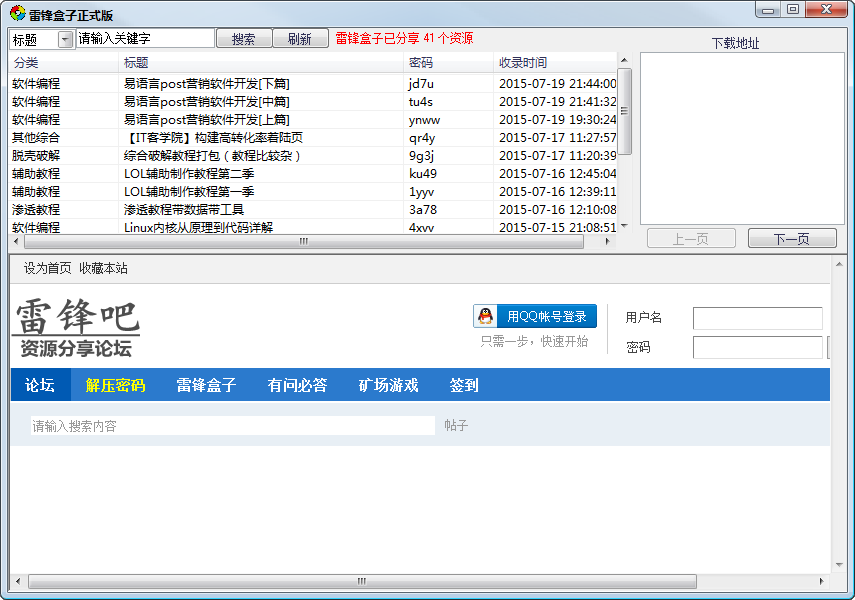This screenshot has width=855, height=600.
Task: Sort by the 标题 column header
Action: (261, 63)
